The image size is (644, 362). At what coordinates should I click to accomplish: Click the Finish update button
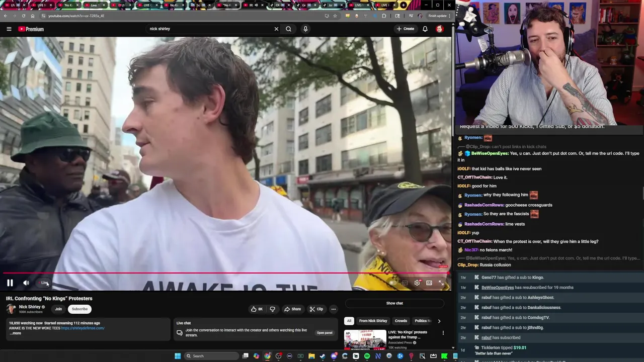pos(439,16)
